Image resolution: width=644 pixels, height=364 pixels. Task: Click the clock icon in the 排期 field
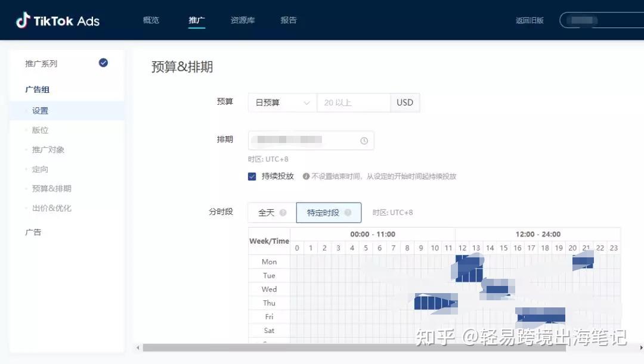364,141
